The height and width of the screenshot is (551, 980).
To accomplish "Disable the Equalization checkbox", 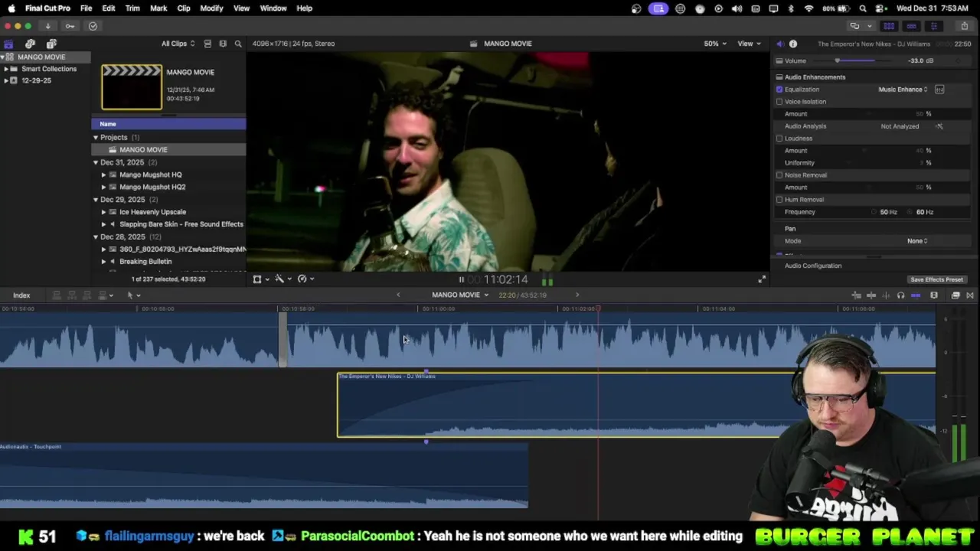I will tap(779, 90).
